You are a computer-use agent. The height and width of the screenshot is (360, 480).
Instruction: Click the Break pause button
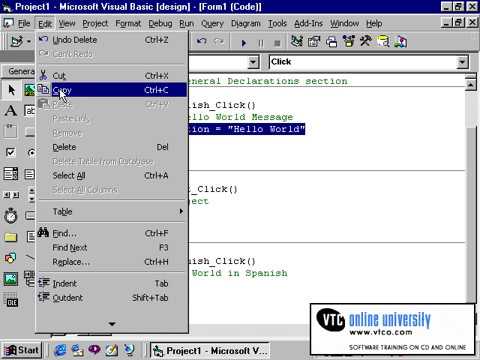tap(261, 43)
